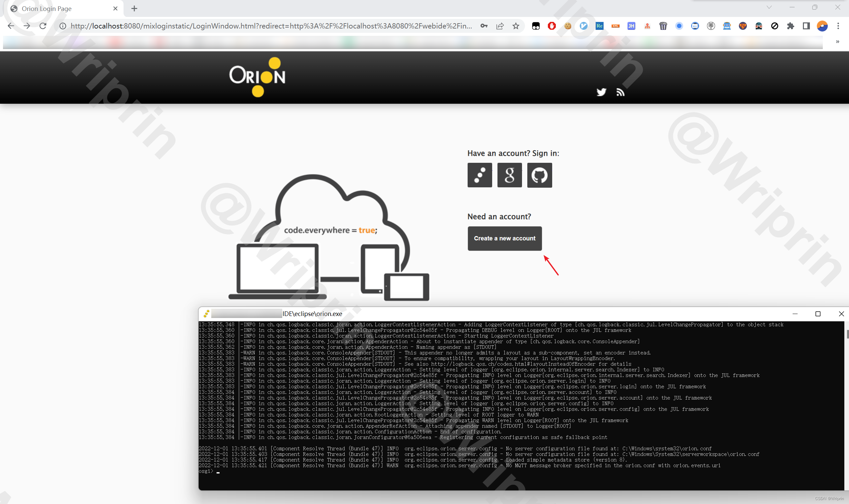Select the Google sign-in icon
Screen dimensions: 849x504
pyautogui.click(x=509, y=175)
